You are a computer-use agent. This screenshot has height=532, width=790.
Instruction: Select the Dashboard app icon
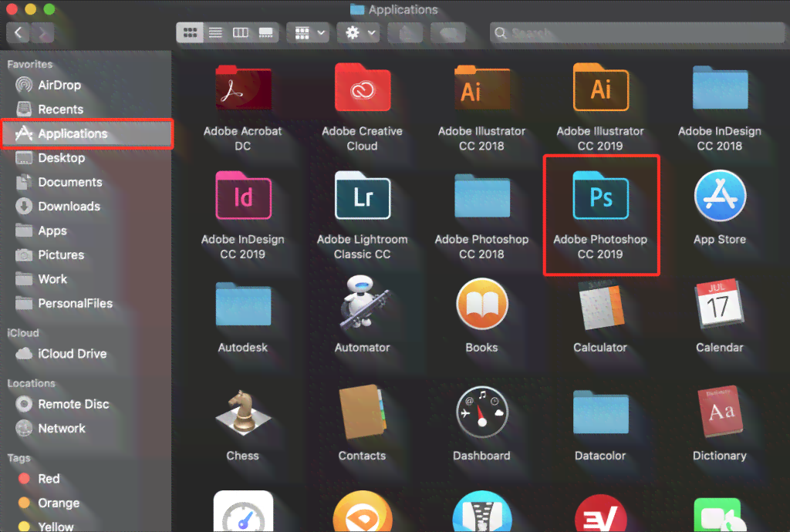(481, 412)
